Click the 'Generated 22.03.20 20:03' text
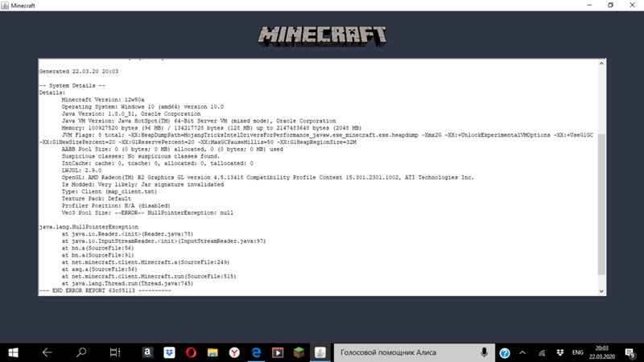 [x=78, y=72]
